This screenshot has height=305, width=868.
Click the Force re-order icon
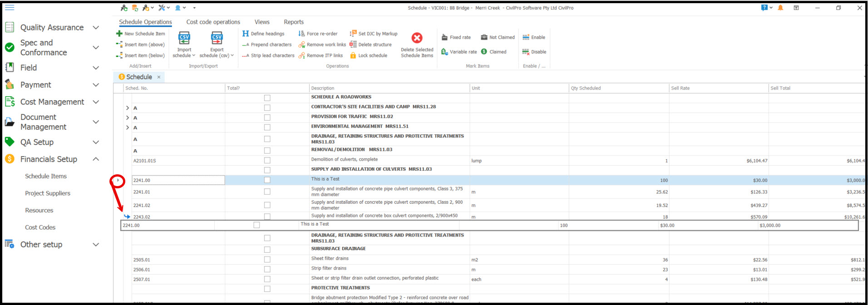click(301, 34)
